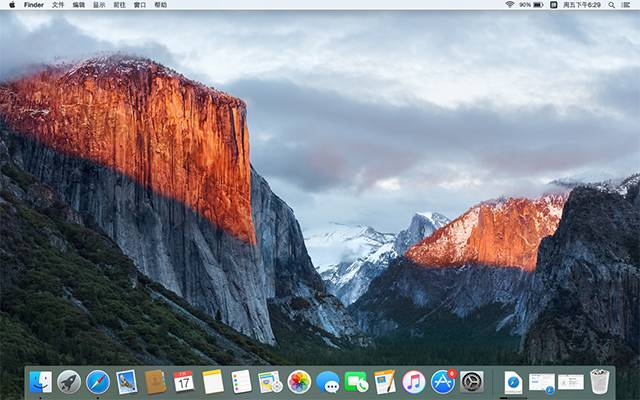The image size is (640, 400).
Task: Open Safari compass icon in dock
Action: click(x=98, y=381)
